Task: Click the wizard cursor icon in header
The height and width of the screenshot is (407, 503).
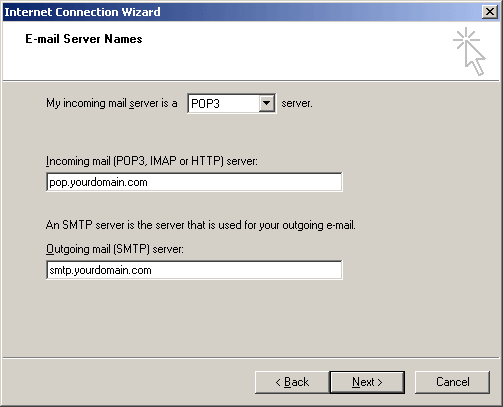Action: point(469,51)
